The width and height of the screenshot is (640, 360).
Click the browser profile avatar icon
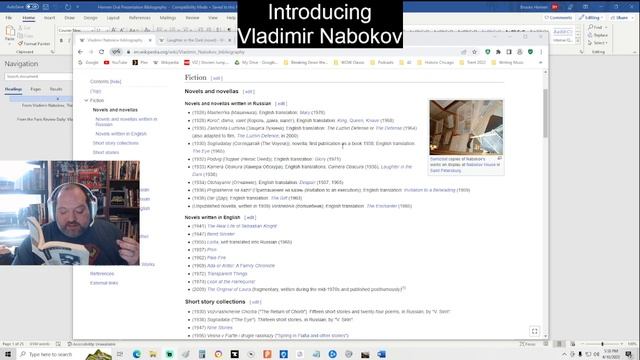tap(520, 52)
